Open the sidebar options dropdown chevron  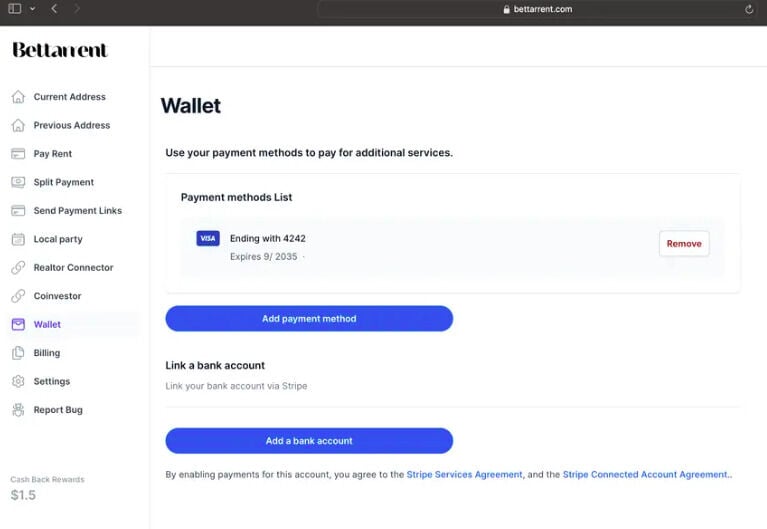point(32,9)
